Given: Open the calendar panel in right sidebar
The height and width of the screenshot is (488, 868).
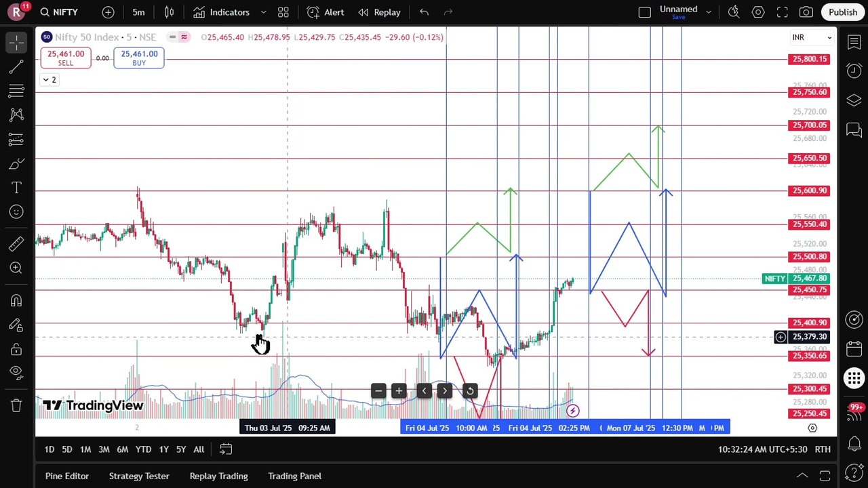Looking at the screenshot, I should point(854,349).
